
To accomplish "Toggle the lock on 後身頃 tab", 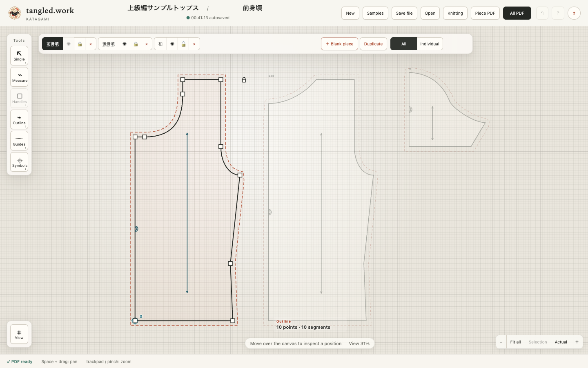I will (136, 44).
